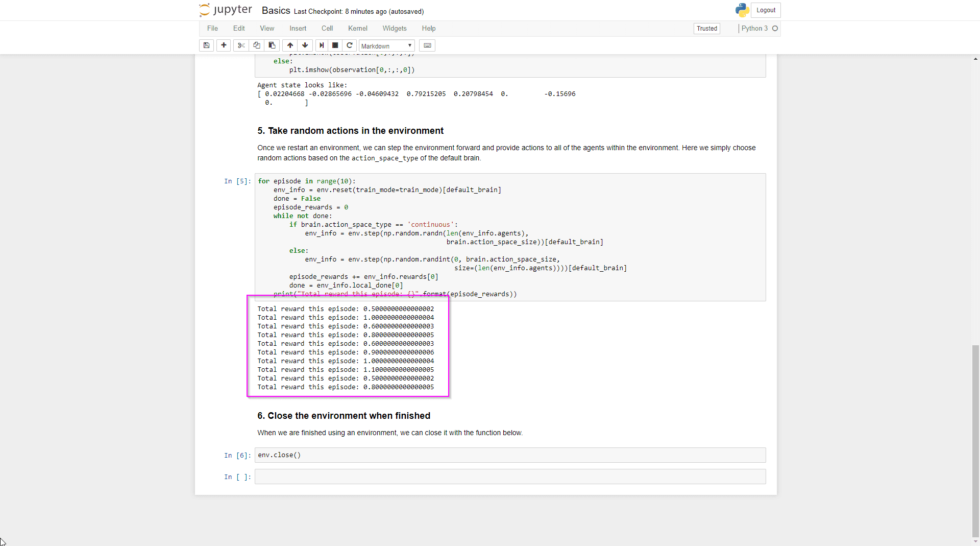Cut selected cell with the scissors icon

pyautogui.click(x=241, y=45)
